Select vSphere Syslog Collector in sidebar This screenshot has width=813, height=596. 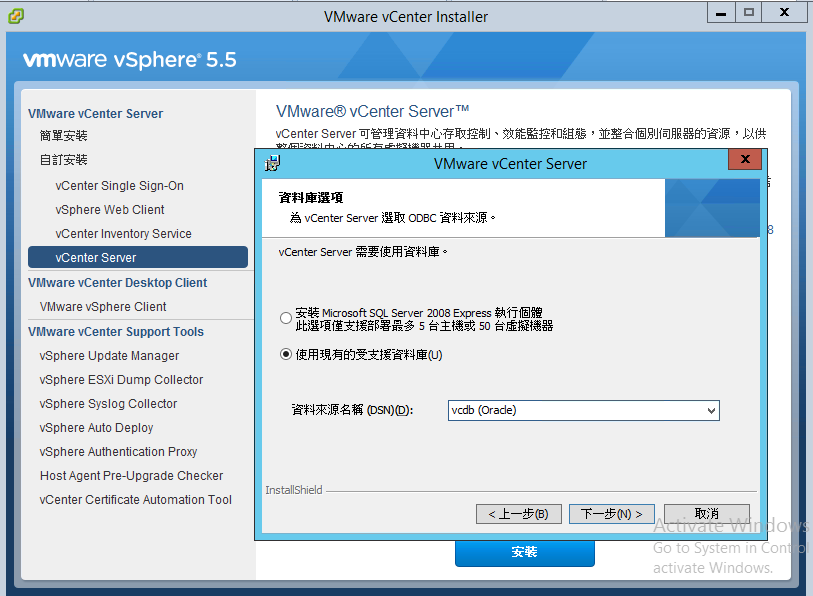(108, 404)
